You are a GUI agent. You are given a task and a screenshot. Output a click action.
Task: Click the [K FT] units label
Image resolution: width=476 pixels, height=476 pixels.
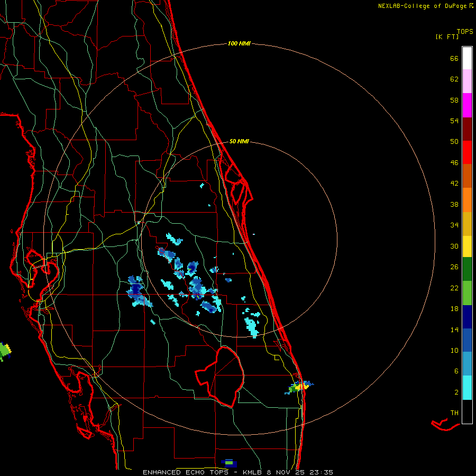tap(447, 37)
